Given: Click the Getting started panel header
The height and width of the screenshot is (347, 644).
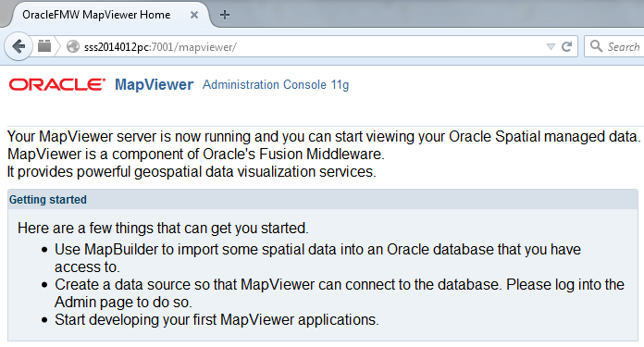Looking at the screenshot, I should pyautogui.click(x=322, y=200).
